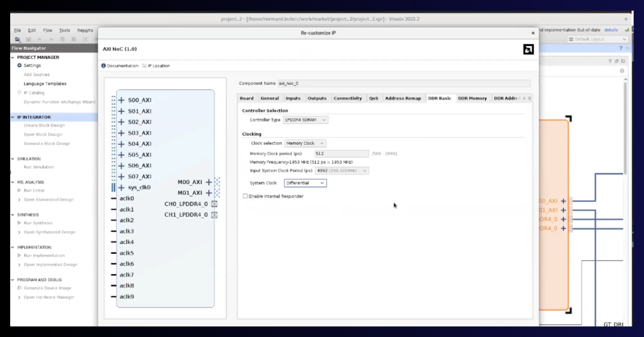Expand the S00_AXI interface on the block symbol
This screenshot has height=337, width=644.
(122, 100)
